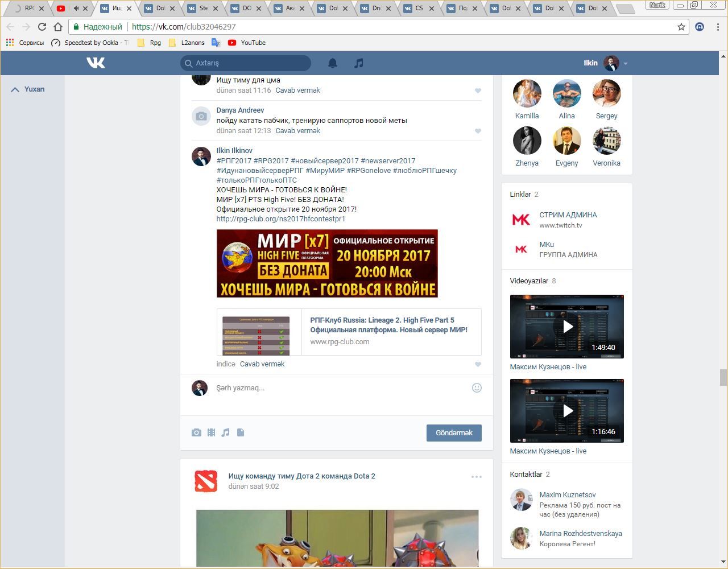The image size is (728, 569).
Task: Expand the Ilkin account dropdown
Action: tap(625, 64)
